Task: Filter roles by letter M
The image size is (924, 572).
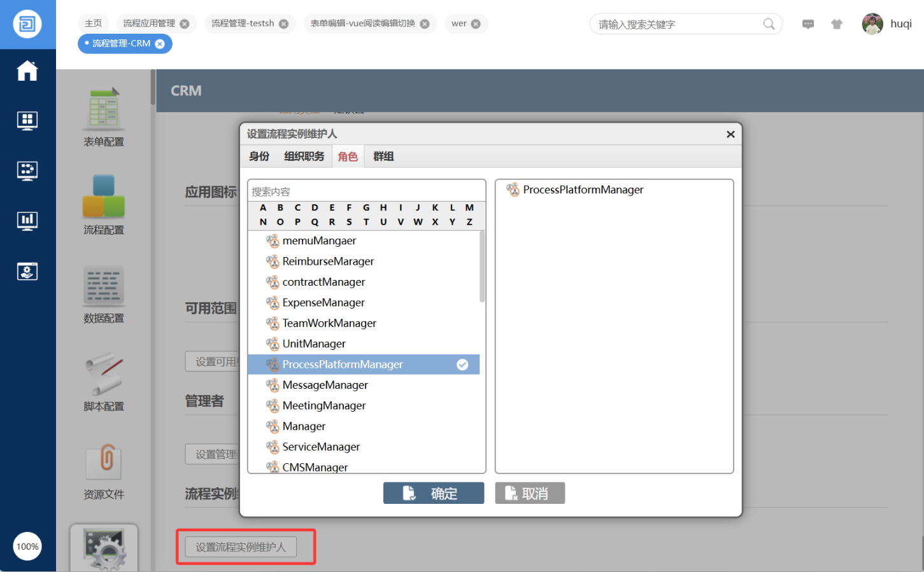Action: (469, 207)
